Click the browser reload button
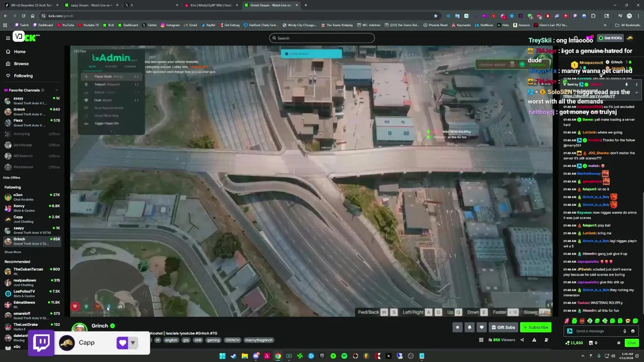This screenshot has height=362, width=644. coord(23,16)
